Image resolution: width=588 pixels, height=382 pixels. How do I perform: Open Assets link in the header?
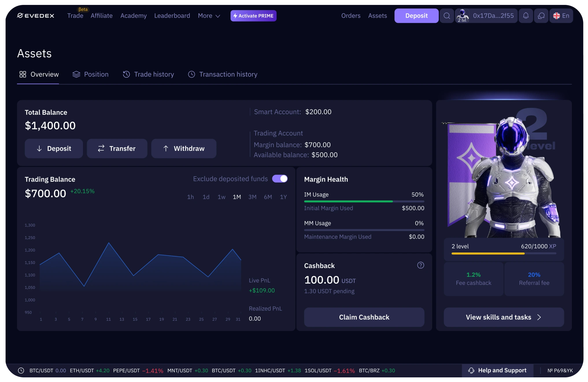(x=377, y=16)
